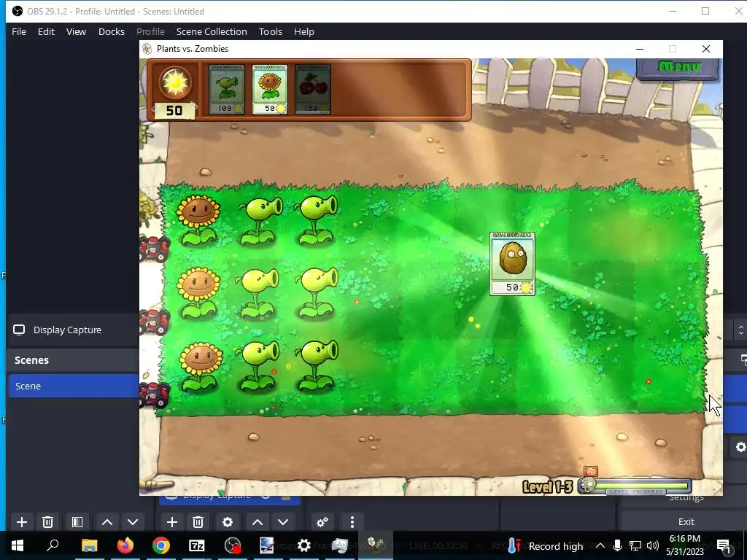Click the Record high weather widget

pyautogui.click(x=547, y=546)
